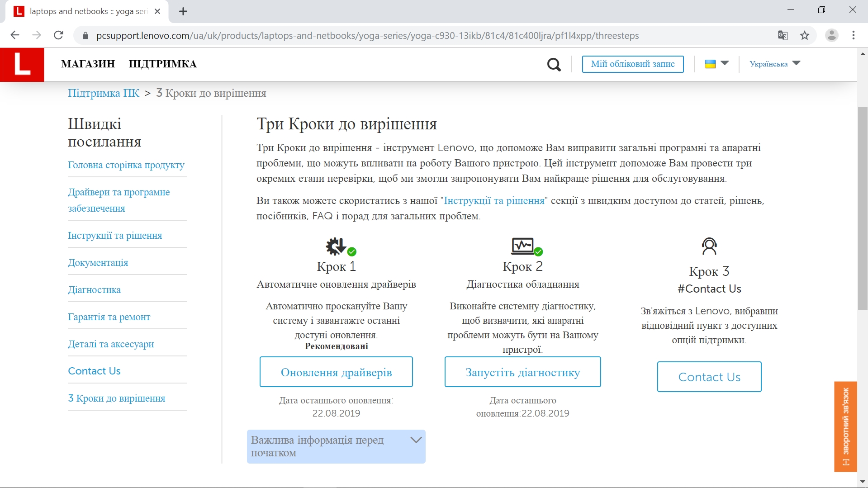
Task: Click the browser forward arrow
Action: pyautogui.click(x=37, y=35)
